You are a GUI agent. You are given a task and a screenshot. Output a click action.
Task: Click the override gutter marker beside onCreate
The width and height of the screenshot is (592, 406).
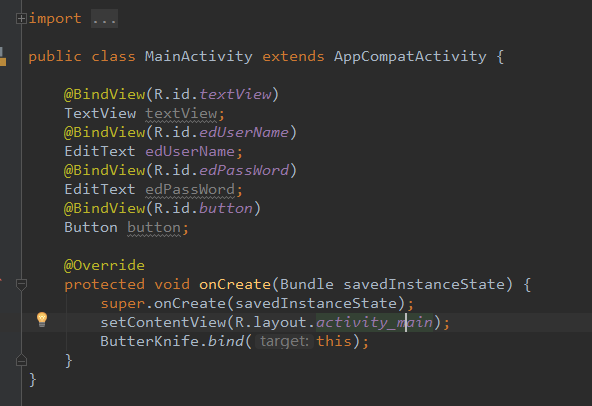click(1, 280)
